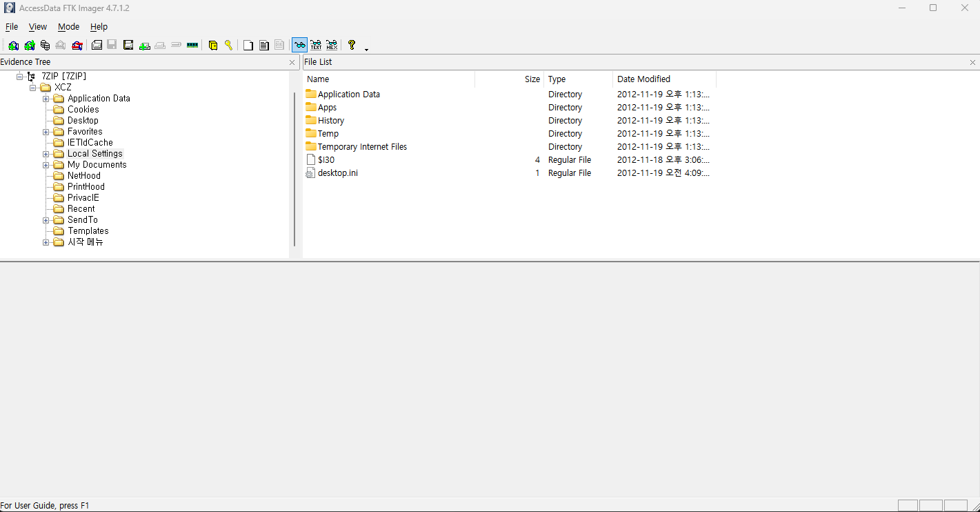980x512 pixels.
Task: Open the Mode menu
Action: click(x=68, y=27)
